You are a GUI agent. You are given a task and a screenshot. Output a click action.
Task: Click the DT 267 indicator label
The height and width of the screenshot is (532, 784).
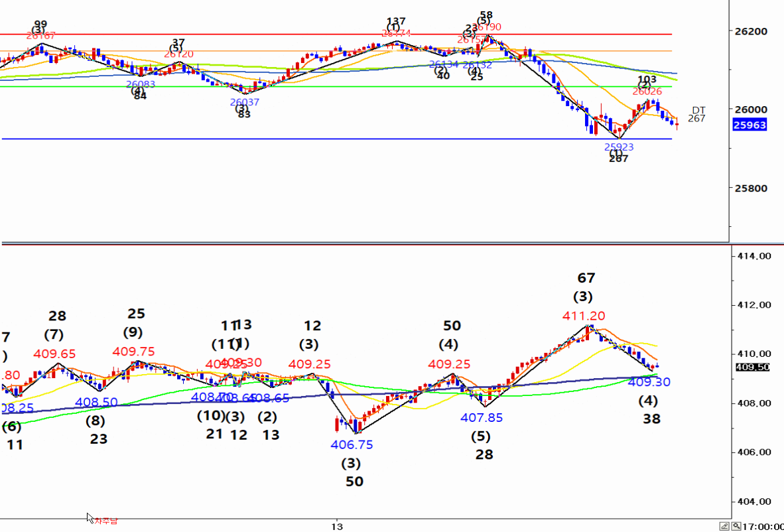pos(697,114)
